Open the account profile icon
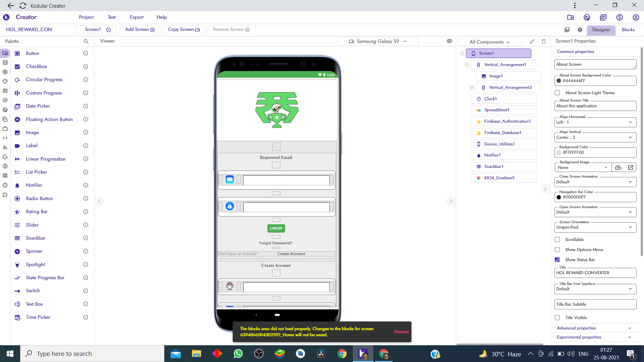 click(x=636, y=17)
